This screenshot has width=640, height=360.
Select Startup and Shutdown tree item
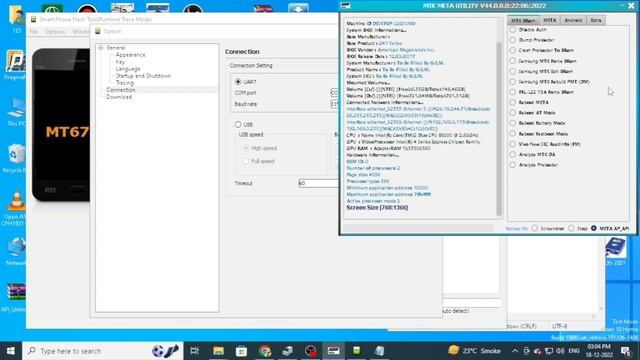pos(143,76)
